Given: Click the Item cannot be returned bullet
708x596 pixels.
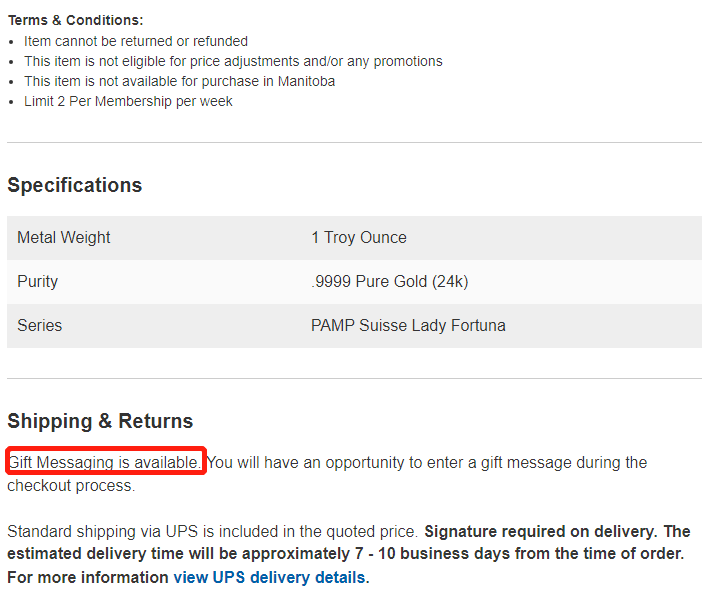Looking at the screenshot, I should (136, 41).
